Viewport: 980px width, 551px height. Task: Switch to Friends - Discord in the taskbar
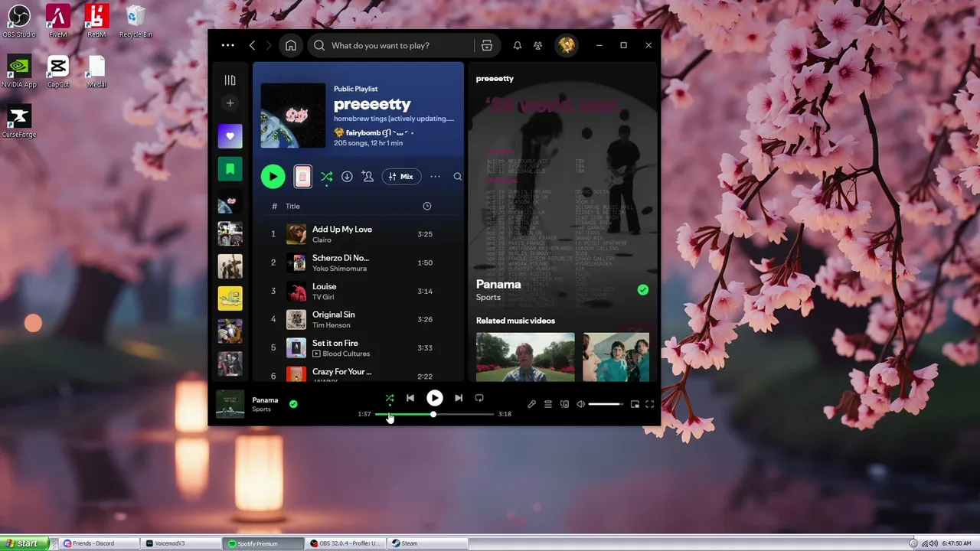pos(100,543)
